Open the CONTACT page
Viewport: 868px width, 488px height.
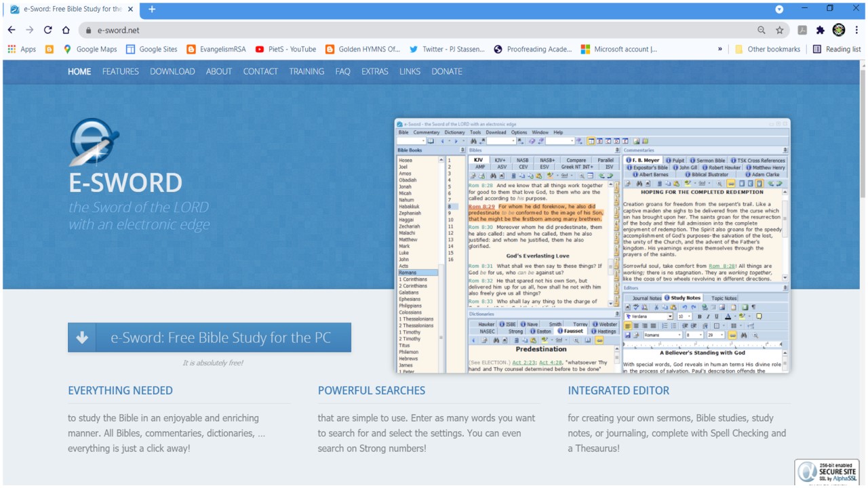tap(260, 71)
